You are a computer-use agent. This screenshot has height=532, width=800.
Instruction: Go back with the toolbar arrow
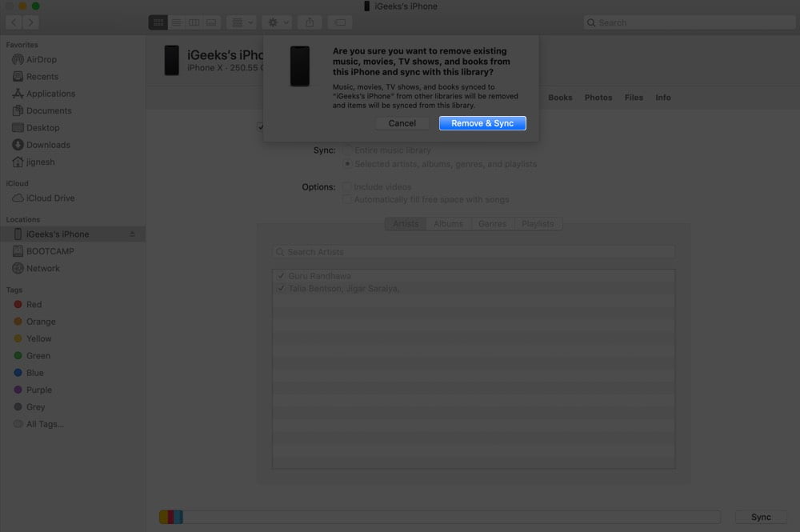[14, 22]
